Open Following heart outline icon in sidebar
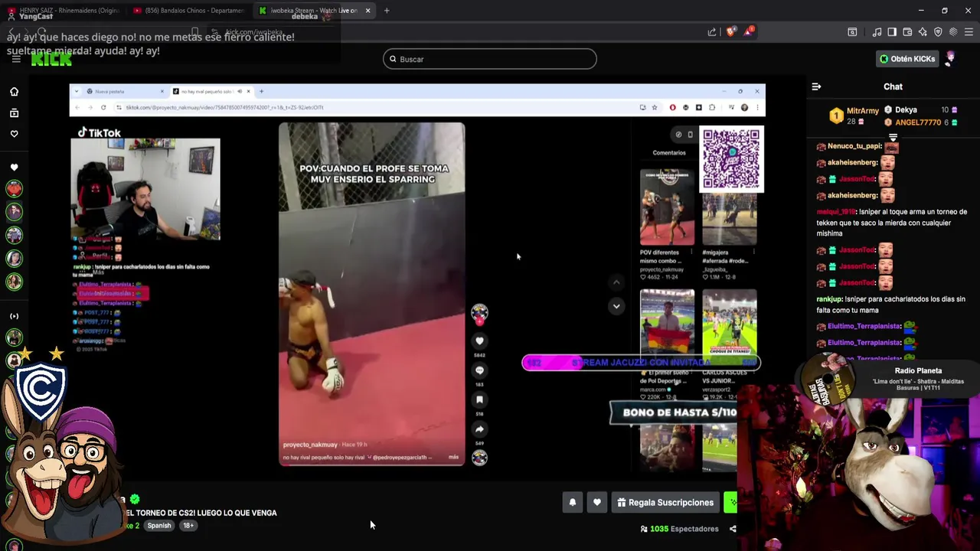980x551 pixels. 14,134
